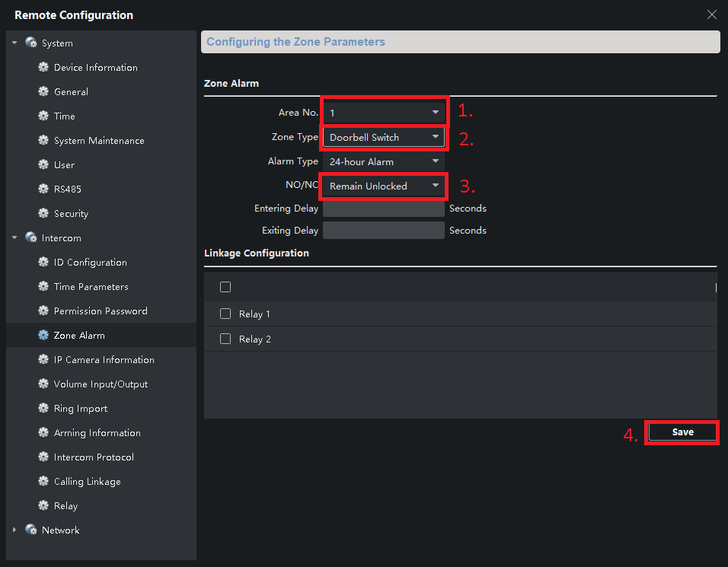This screenshot has width=728, height=567.
Task: Open the Area No. dropdown
Action: click(384, 113)
